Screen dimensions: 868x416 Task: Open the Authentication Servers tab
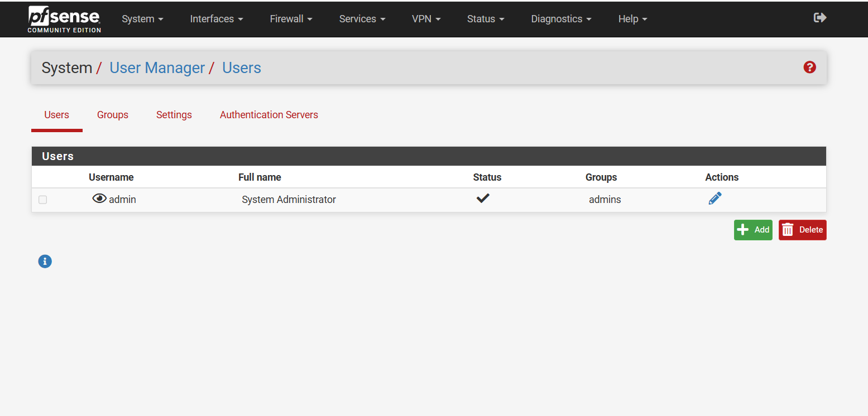[x=268, y=115]
